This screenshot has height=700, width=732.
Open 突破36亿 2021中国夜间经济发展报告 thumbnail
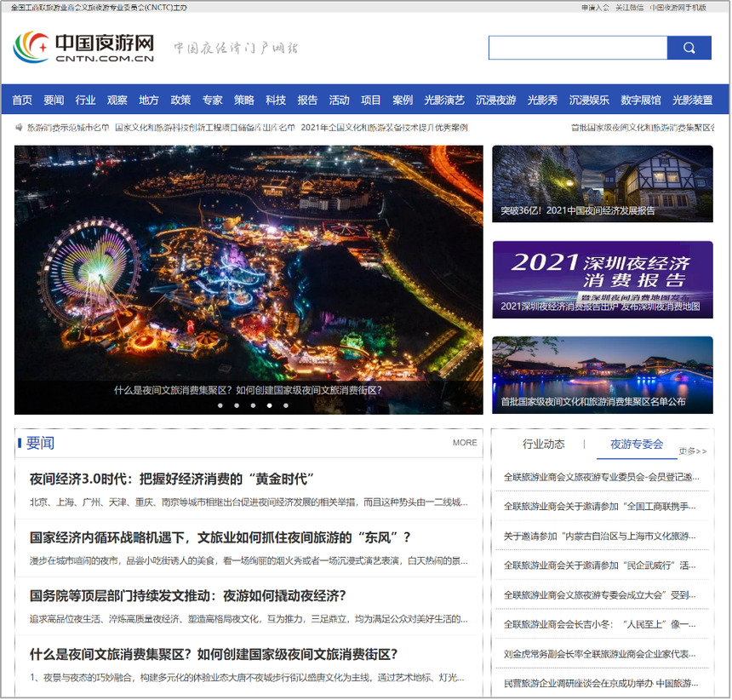[602, 183]
